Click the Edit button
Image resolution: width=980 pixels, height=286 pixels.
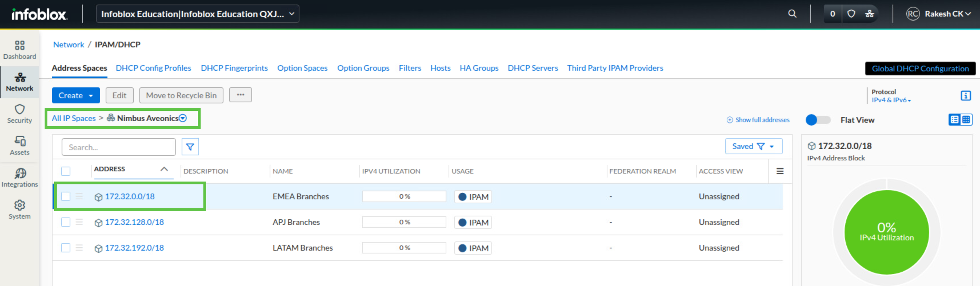pyautogui.click(x=119, y=95)
